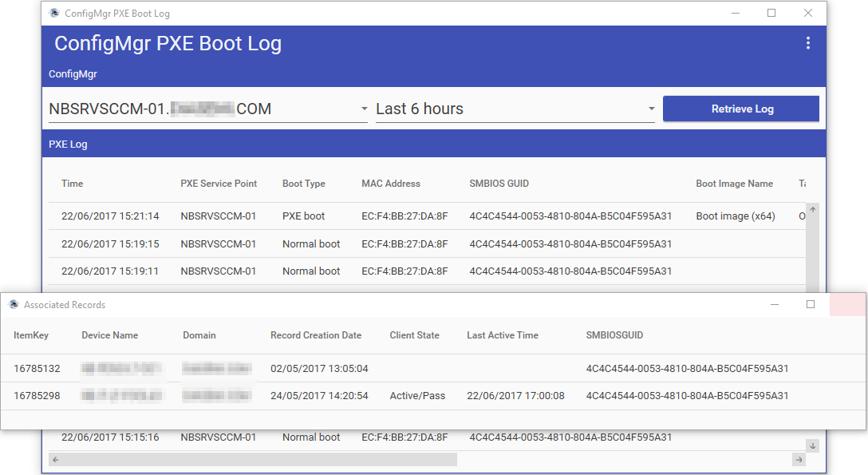Image resolution: width=868 pixels, height=475 pixels.
Task: Click the ConfigMgr PXE Boot Log title bar icon
Action: (x=54, y=14)
